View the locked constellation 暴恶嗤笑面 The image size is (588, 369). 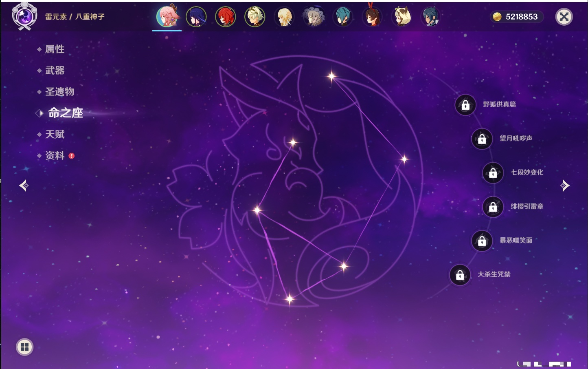pos(482,241)
